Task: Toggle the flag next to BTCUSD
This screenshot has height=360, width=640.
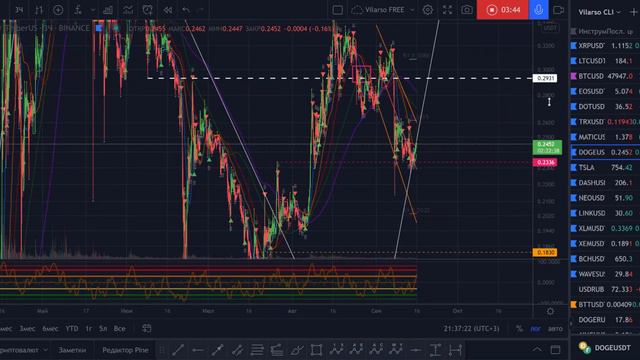Action: coord(573,76)
